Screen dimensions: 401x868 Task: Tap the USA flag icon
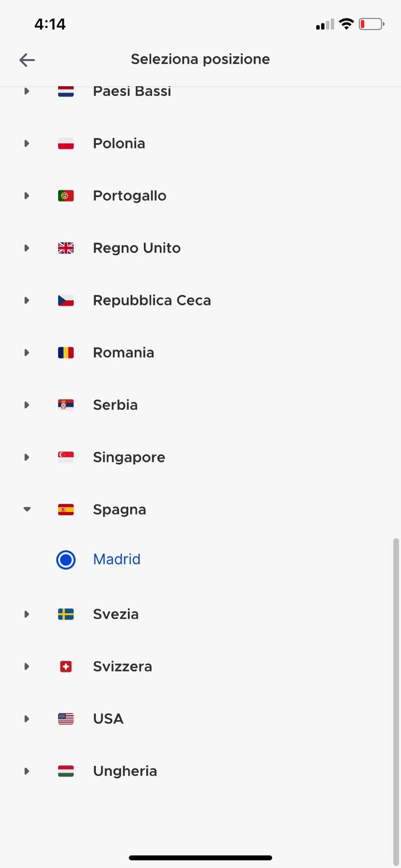coord(66,719)
